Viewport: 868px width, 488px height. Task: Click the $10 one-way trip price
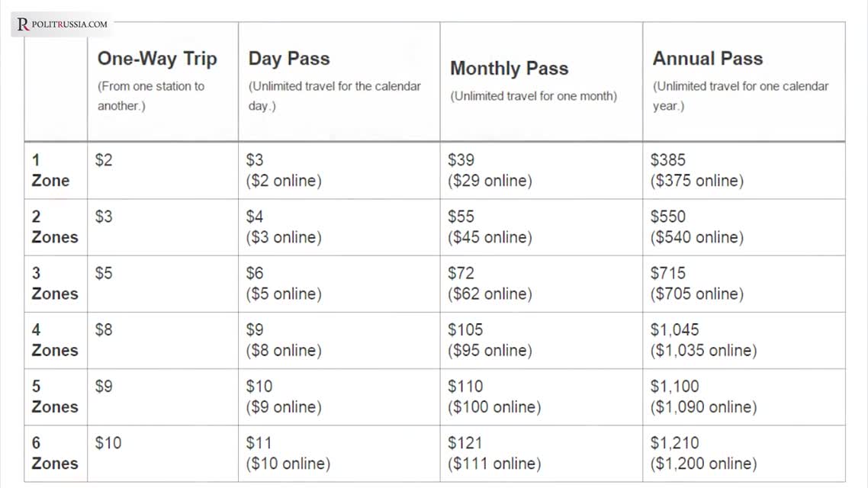click(108, 442)
